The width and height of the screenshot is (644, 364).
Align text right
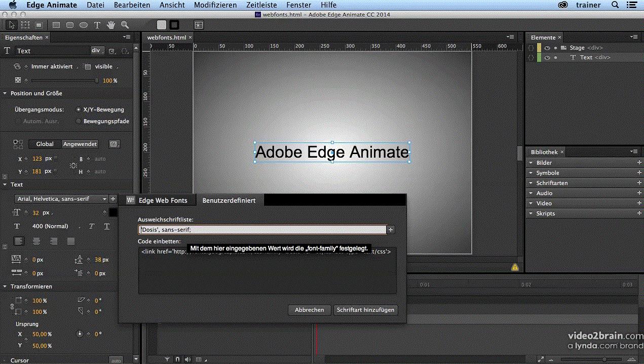pyautogui.click(x=54, y=241)
